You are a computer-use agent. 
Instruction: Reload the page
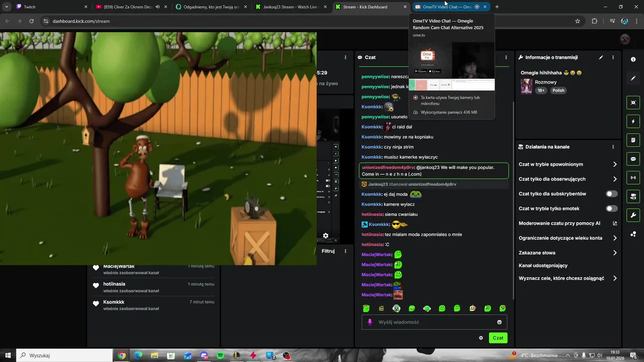(31, 21)
